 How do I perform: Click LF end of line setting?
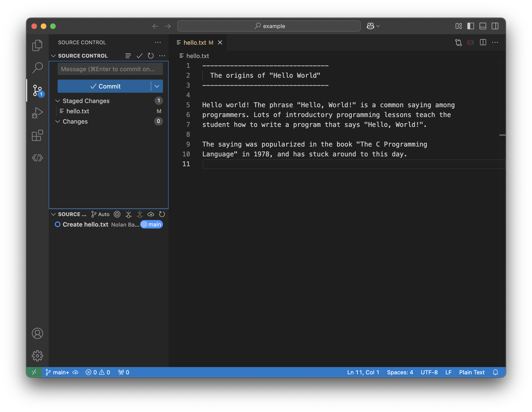pyautogui.click(x=448, y=372)
